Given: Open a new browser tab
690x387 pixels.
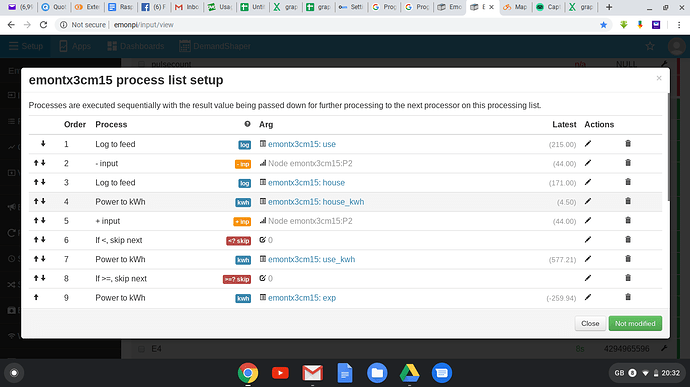Looking at the screenshot, I should coord(609,7).
